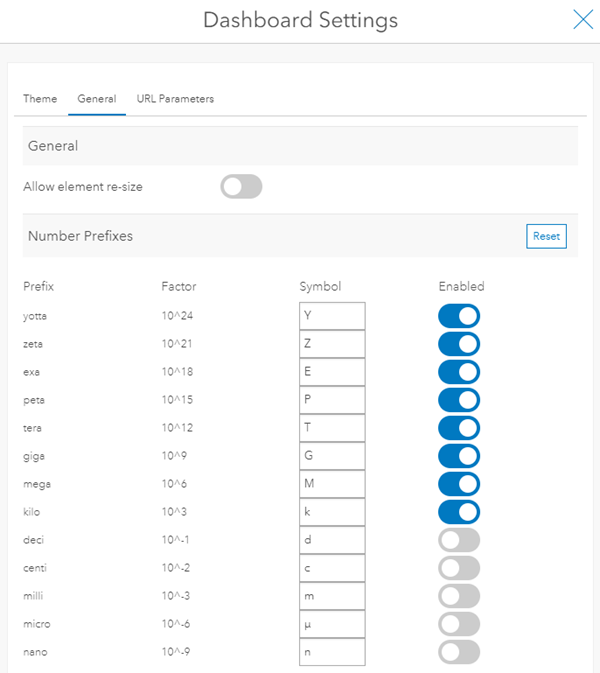Click the tera symbol input box
Screen dimensions: 600x673
[332, 428]
